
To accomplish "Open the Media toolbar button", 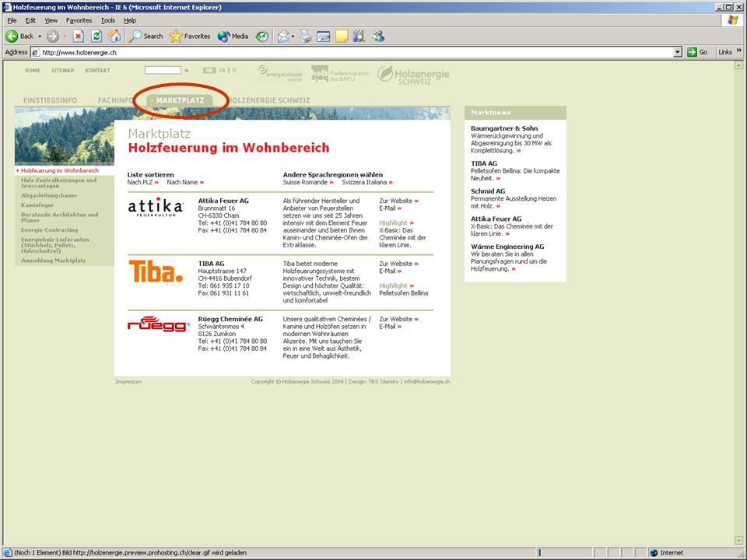I will (233, 37).
